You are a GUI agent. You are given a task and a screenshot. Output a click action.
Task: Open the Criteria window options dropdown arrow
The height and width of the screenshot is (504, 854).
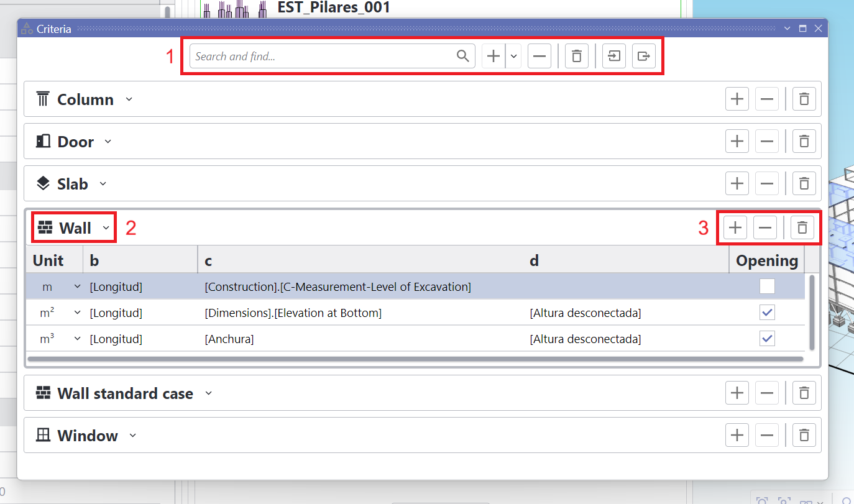pyautogui.click(x=787, y=29)
